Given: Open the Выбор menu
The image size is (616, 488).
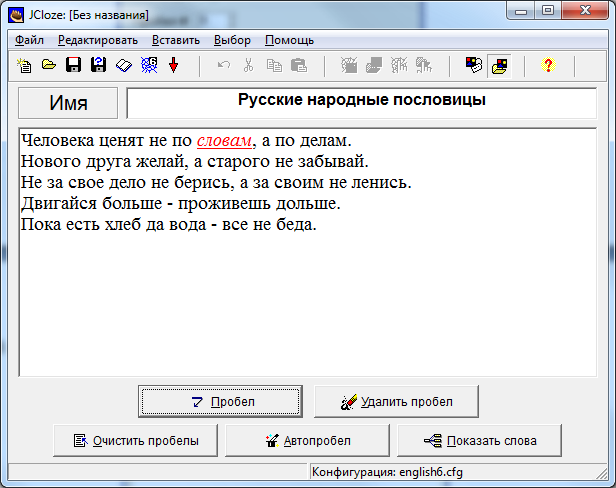Looking at the screenshot, I should (232, 40).
